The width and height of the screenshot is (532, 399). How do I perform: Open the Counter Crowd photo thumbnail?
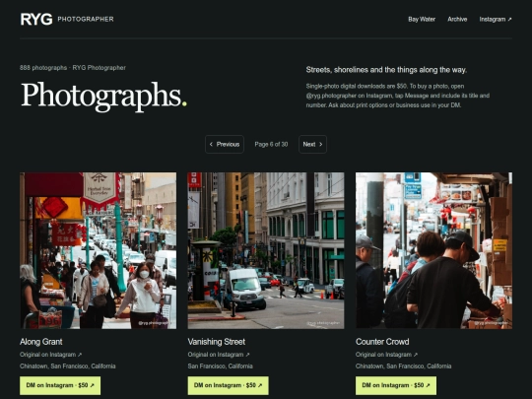point(433,250)
